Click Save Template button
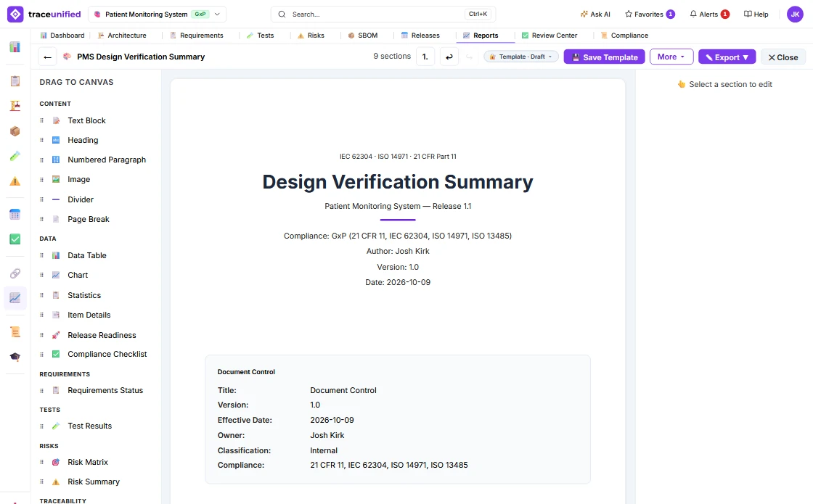The image size is (813, 504). (605, 57)
